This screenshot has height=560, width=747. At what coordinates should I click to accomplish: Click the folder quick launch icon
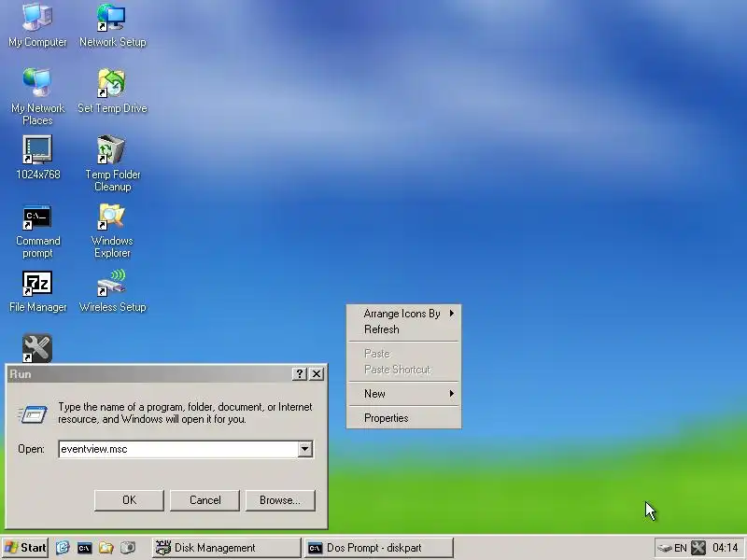tap(106, 548)
